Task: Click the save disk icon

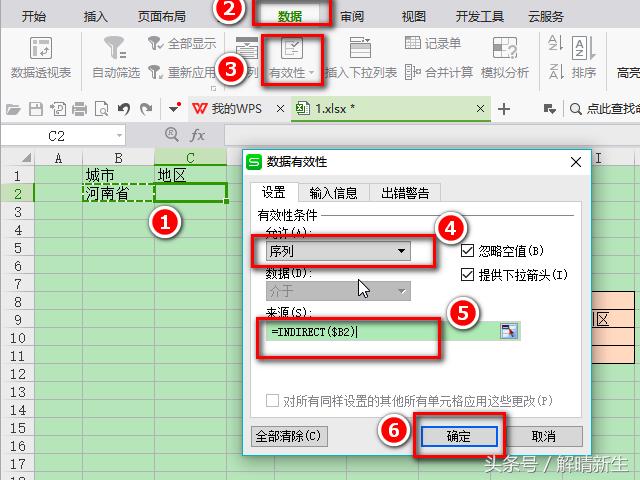Action: click(36, 109)
